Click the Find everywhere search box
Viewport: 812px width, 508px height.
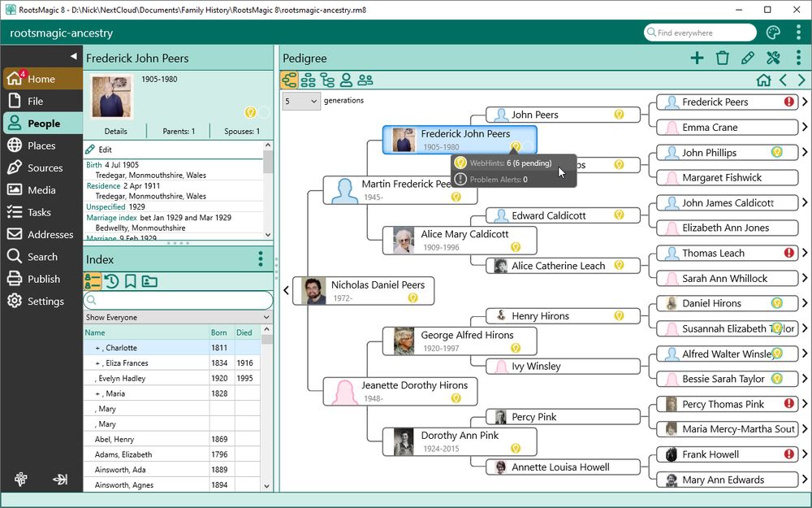pyautogui.click(x=700, y=33)
